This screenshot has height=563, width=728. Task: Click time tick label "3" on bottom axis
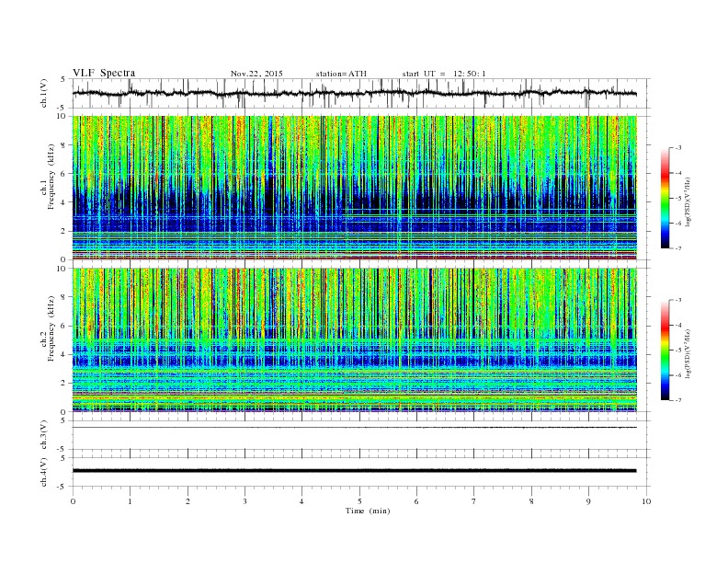point(245,501)
